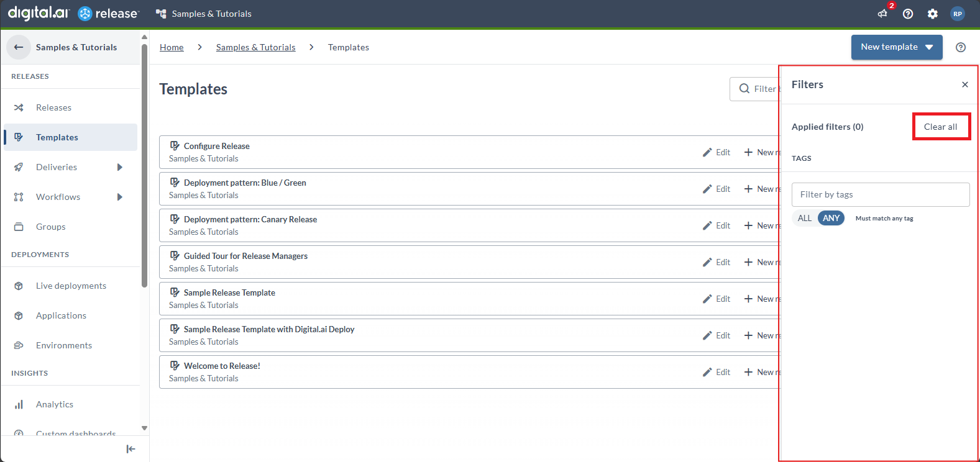This screenshot has width=980, height=462.
Task: Select the ANY tag match toggle
Action: click(831, 218)
